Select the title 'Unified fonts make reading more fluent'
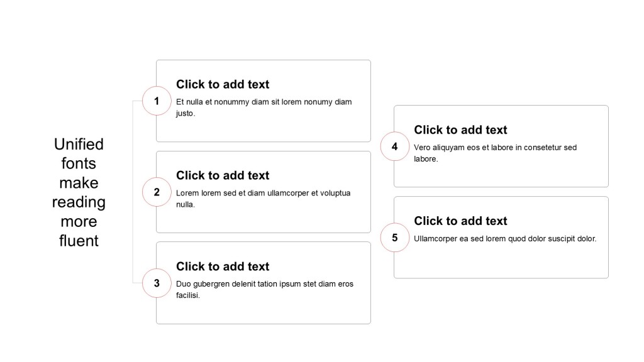The height and width of the screenshot is (362, 644). pos(79,192)
